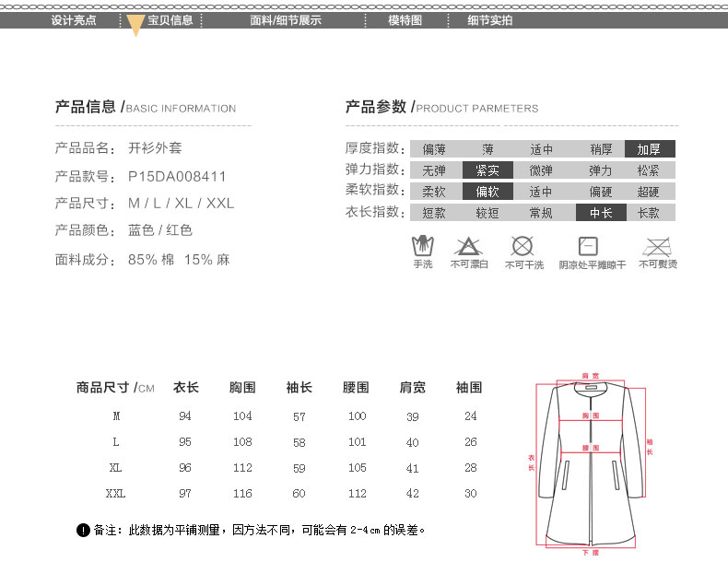Click the 袖围 column header
This screenshot has width=728, height=585.
pyautogui.click(x=469, y=387)
